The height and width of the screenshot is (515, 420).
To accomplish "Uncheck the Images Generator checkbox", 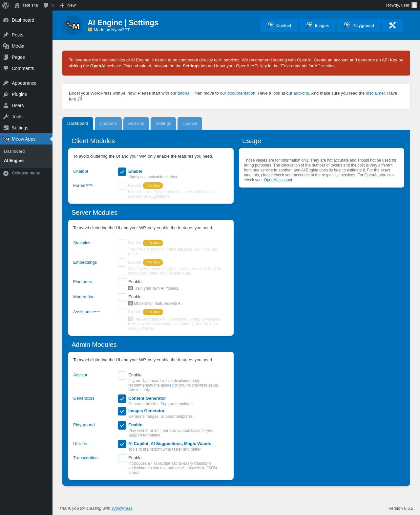I will coord(122,411).
